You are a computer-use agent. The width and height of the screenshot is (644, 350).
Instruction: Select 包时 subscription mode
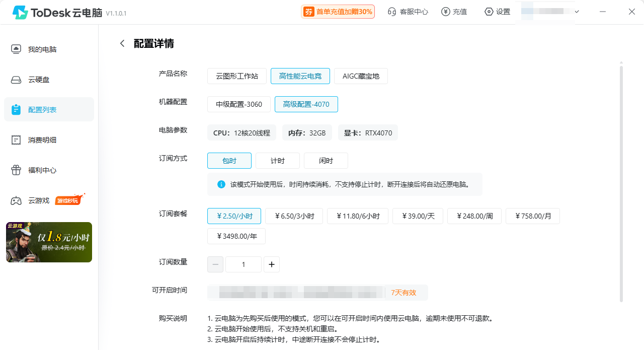point(229,161)
